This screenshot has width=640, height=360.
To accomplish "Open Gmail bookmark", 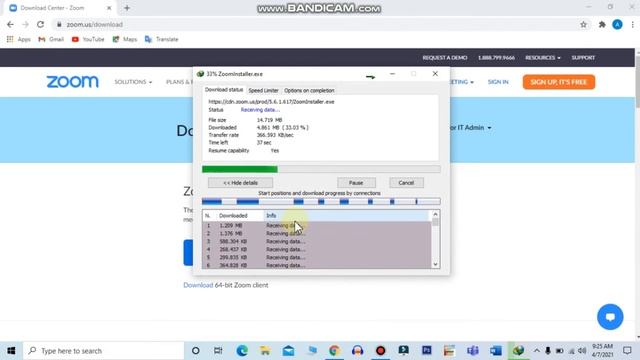I will (51, 39).
